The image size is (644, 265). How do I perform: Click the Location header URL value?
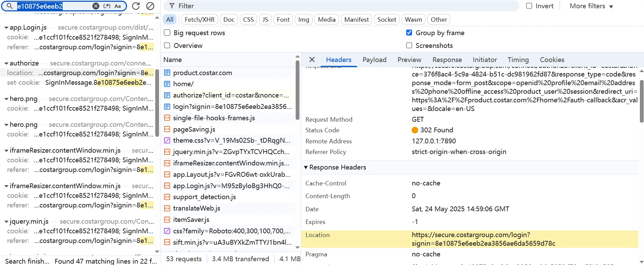484,239
